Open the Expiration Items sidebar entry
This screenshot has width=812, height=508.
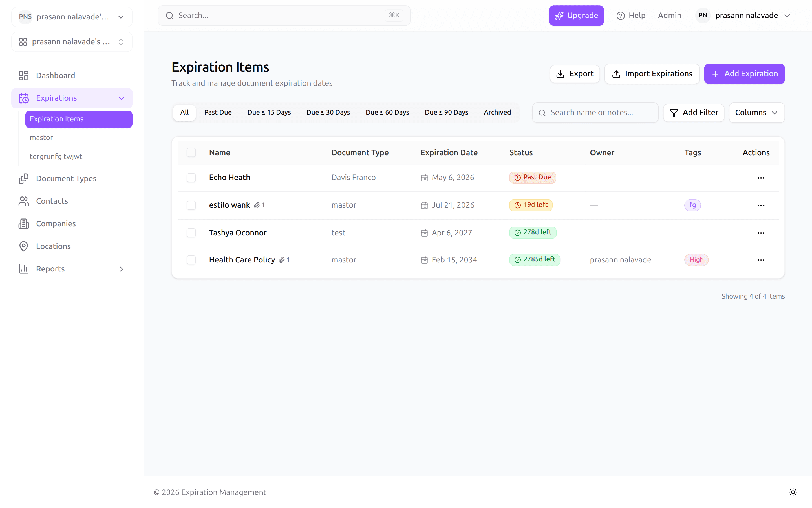[78, 119]
